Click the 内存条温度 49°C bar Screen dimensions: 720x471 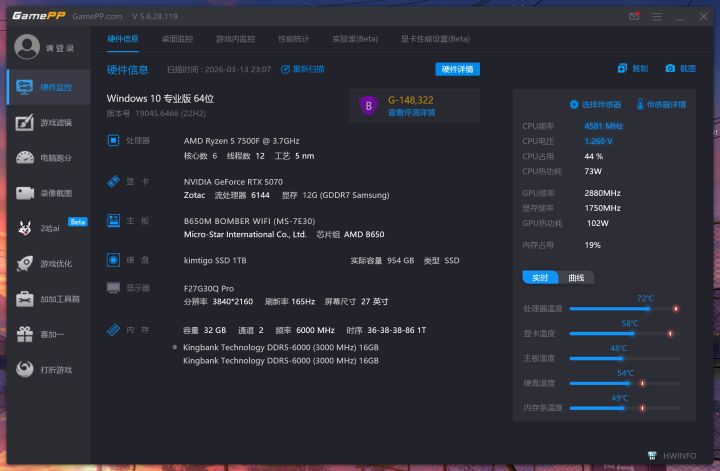[x=624, y=408]
